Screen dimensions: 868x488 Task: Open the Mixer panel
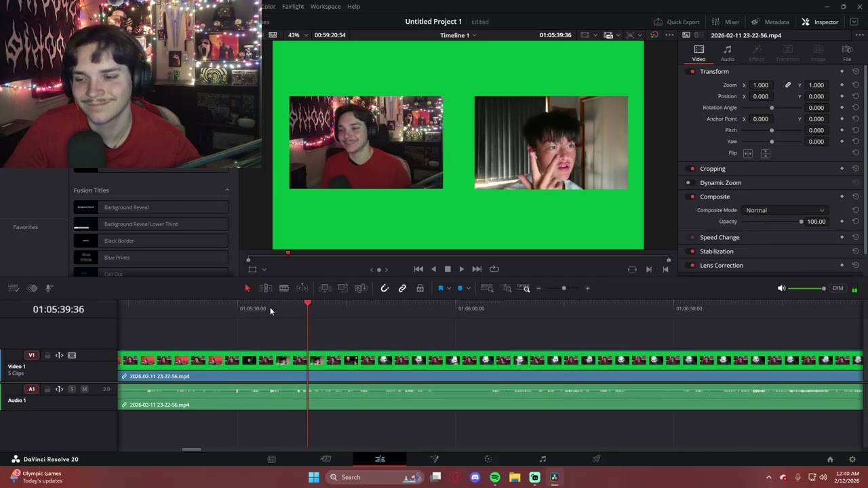(726, 22)
